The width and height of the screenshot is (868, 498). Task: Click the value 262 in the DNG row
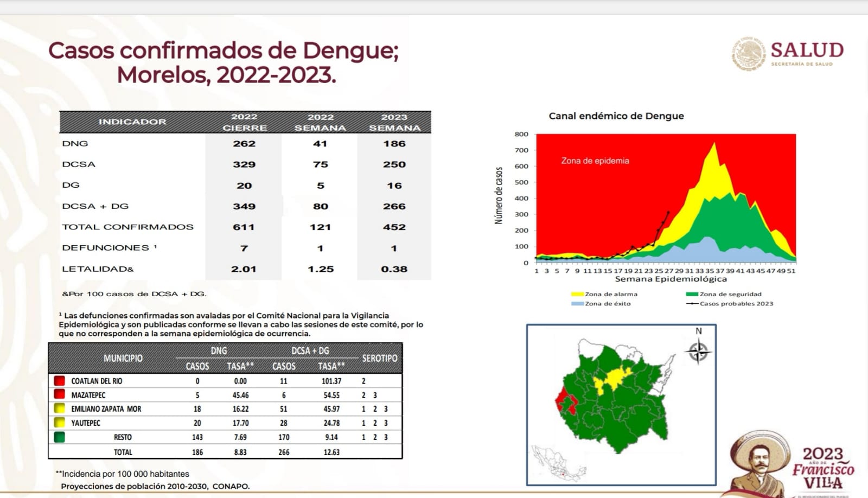pyautogui.click(x=244, y=144)
